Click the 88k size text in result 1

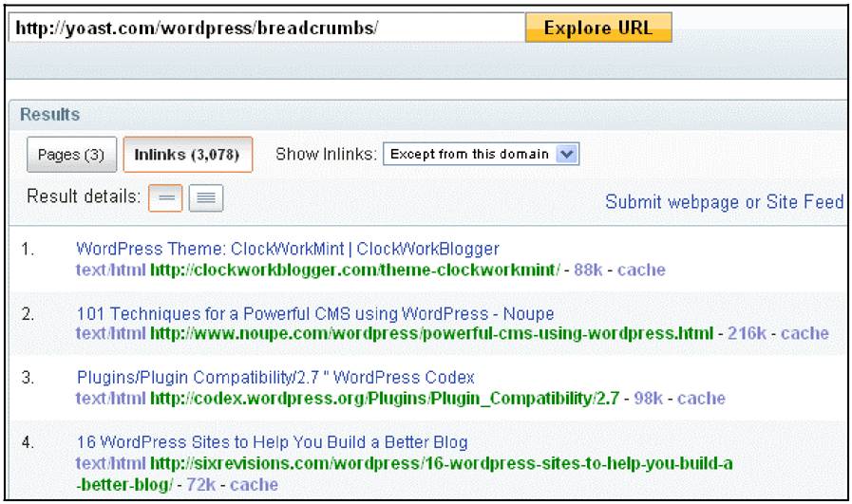coord(588,270)
